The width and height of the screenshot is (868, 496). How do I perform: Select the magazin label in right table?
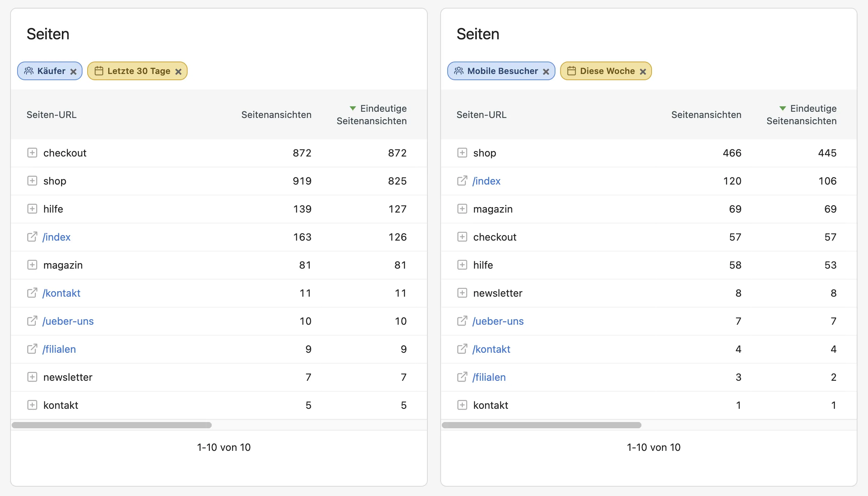493,209
